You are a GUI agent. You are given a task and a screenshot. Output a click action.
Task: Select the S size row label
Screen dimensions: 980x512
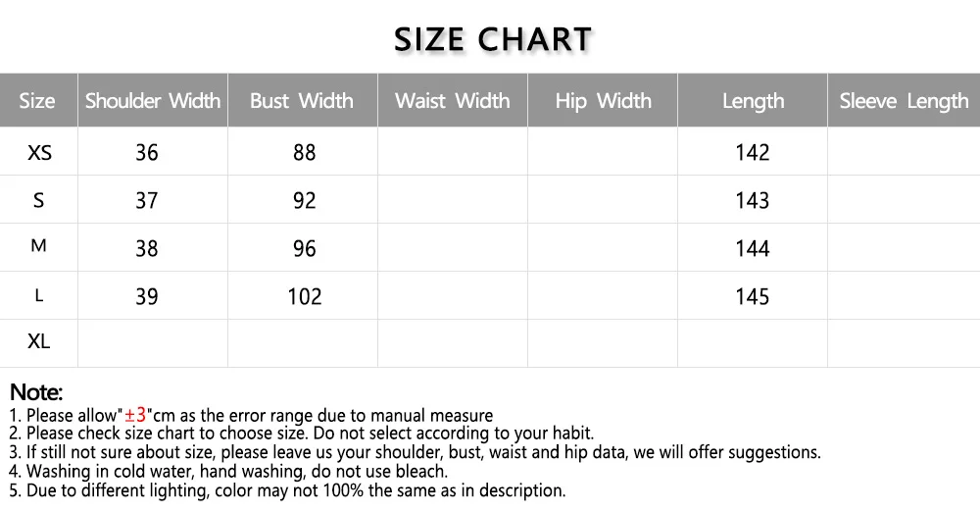click(39, 200)
